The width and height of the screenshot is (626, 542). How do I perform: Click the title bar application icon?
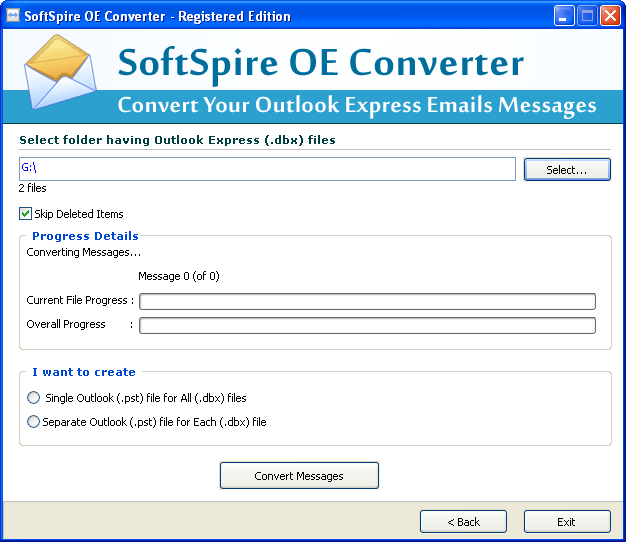(x=13, y=16)
